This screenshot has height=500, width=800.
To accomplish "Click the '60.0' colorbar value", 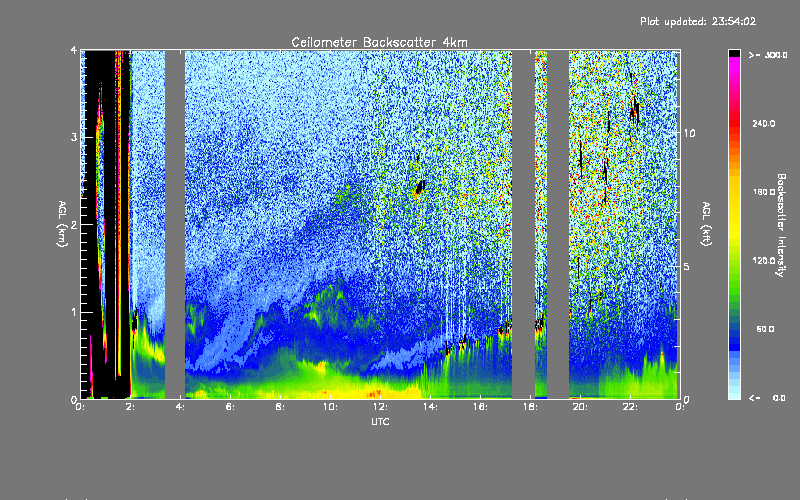I will (765, 329).
